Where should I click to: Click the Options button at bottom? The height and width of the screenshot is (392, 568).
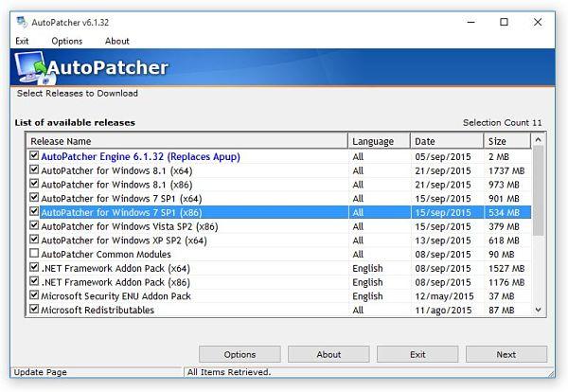[240, 354]
